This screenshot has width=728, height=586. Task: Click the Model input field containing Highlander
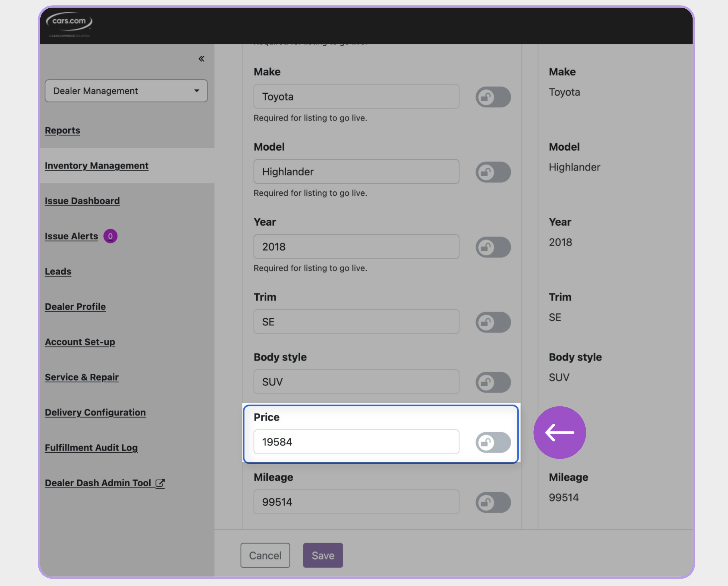356,172
